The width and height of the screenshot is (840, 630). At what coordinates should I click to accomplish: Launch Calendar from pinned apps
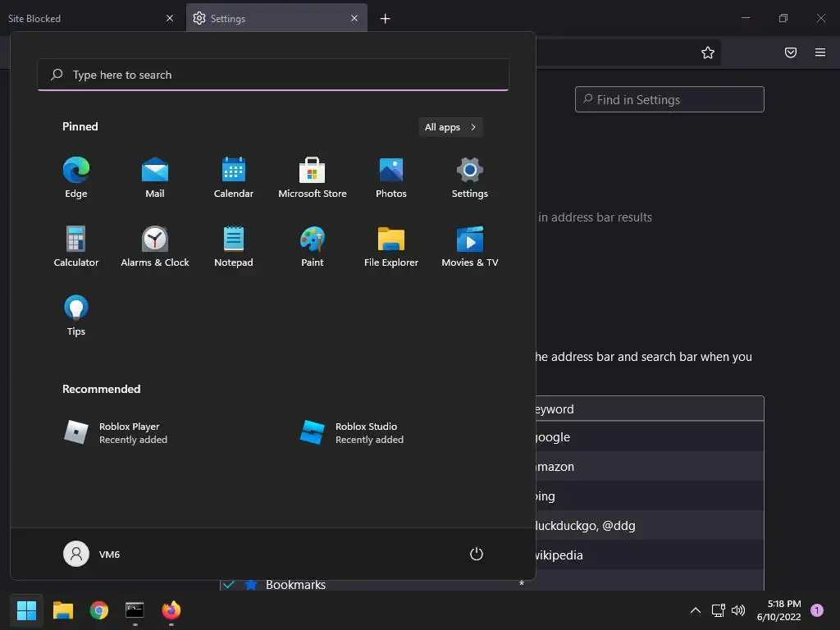click(x=234, y=178)
